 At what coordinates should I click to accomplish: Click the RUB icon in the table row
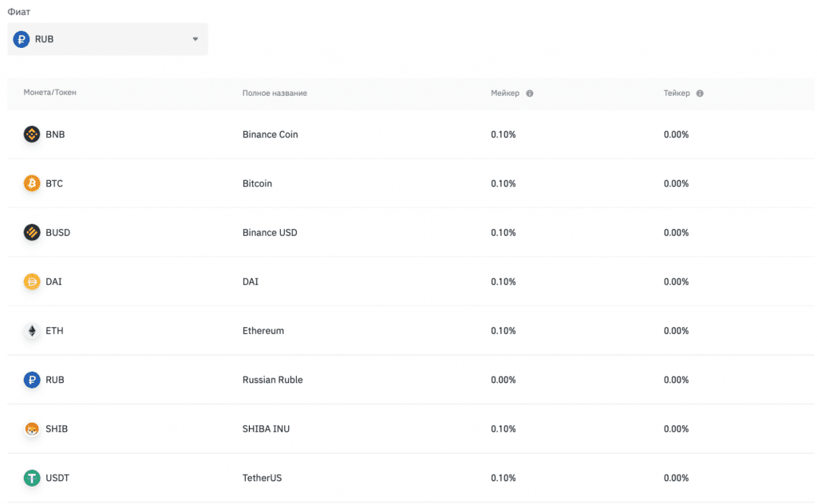point(32,380)
